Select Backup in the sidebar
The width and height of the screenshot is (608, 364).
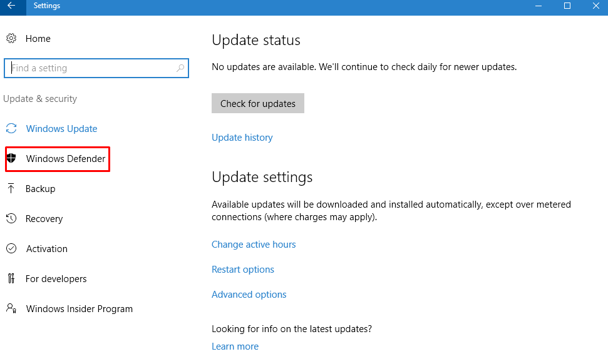(x=41, y=189)
